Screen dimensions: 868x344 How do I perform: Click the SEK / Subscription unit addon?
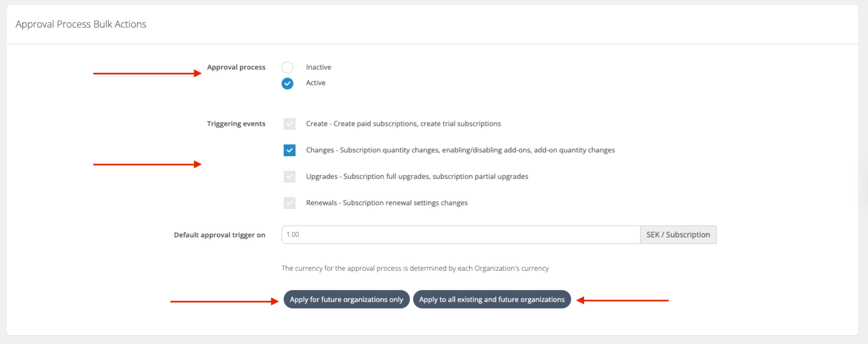click(678, 234)
